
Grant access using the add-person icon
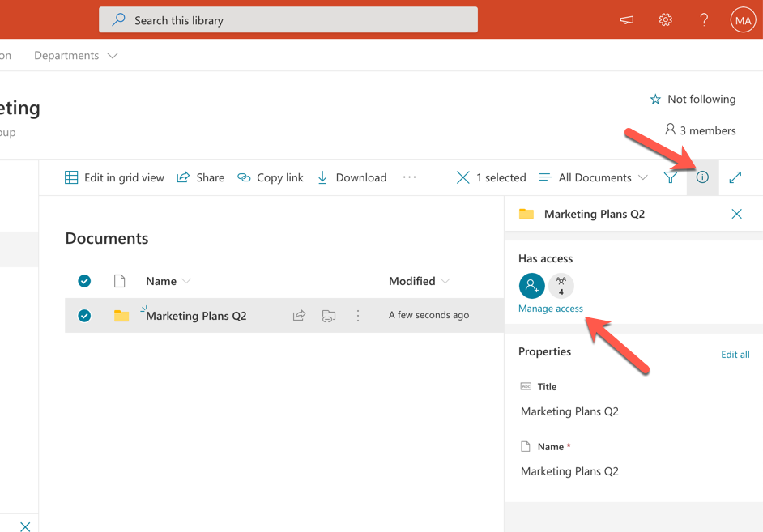coord(532,286)
